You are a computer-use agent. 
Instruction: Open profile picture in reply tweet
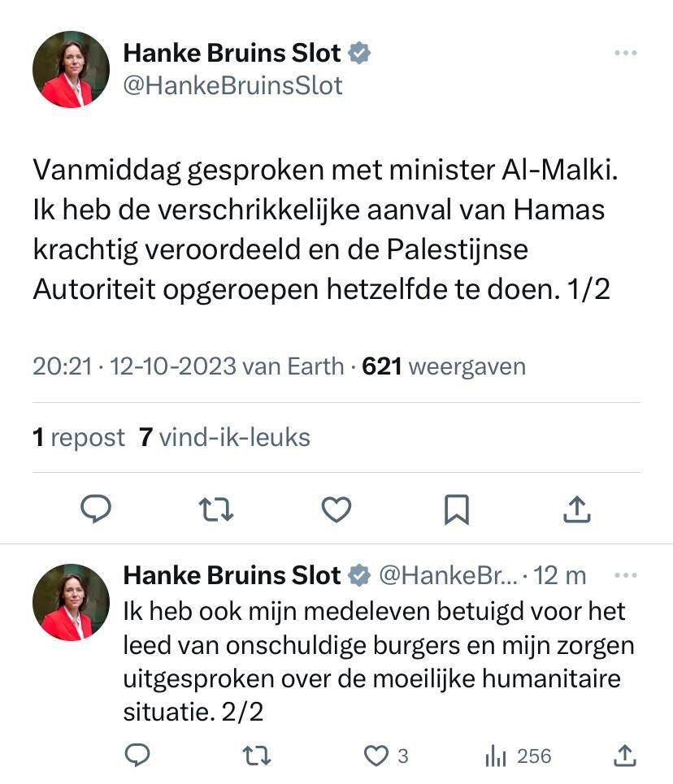[71, 602]
